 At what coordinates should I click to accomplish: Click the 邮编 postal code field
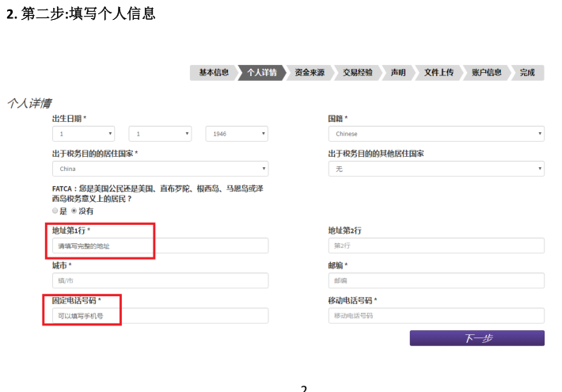(436, 281)
